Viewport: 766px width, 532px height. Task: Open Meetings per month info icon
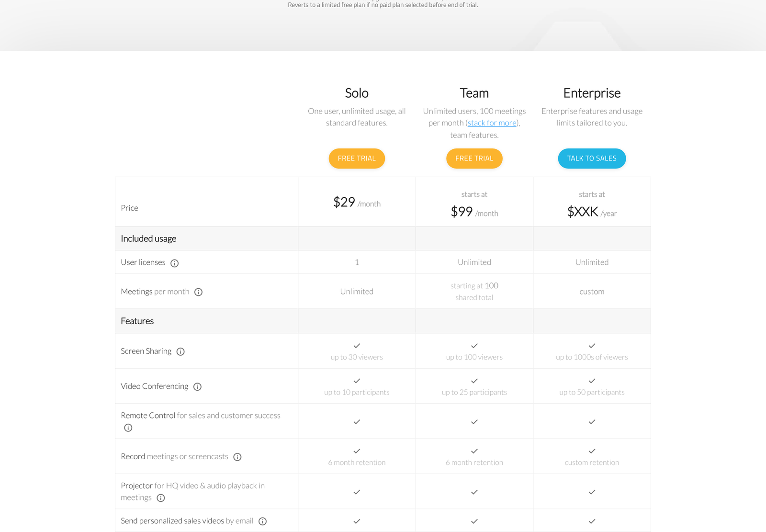pyautogui.click(x=199, y=292)
